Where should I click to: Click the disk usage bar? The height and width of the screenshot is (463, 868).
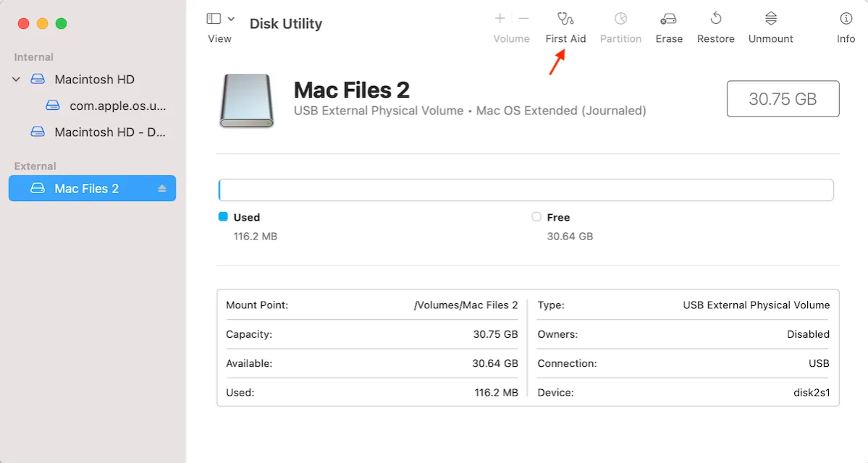[526, 190]
